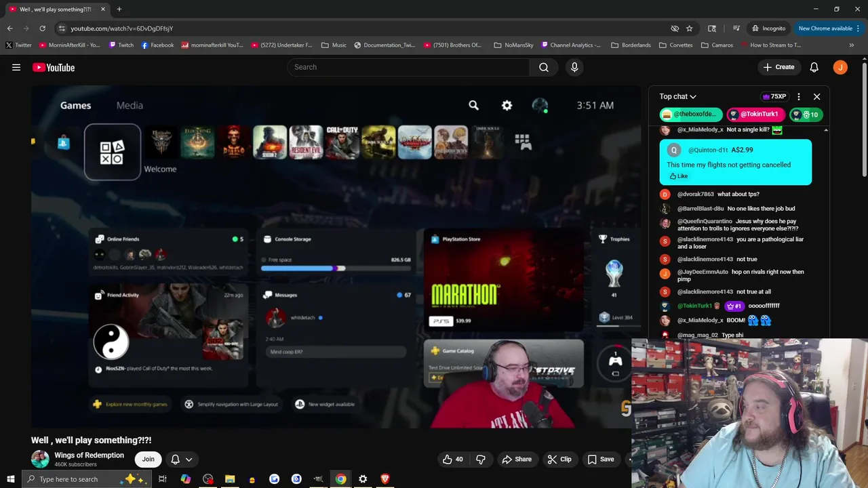The width and height of the screenshot is (868, 488).
Task: Open Channel Analytics bookmark
Action: click(570, 45)
